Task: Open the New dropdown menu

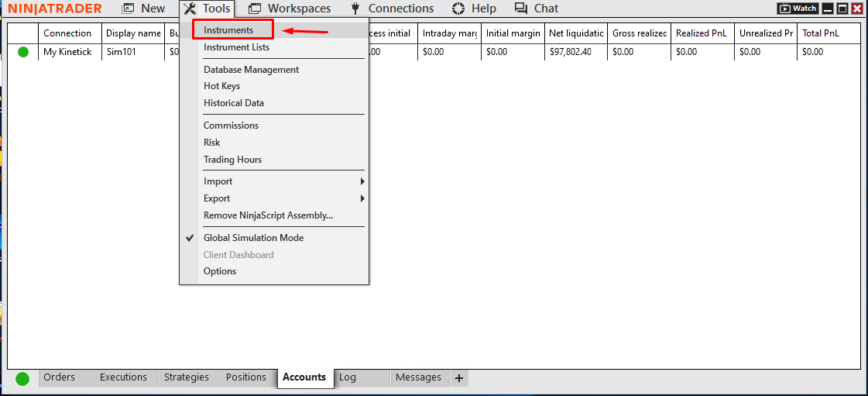Action: [x=144, y=9]
